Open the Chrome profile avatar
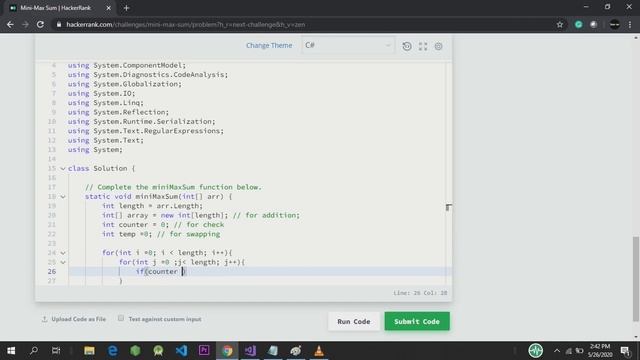 coord(614,24)
